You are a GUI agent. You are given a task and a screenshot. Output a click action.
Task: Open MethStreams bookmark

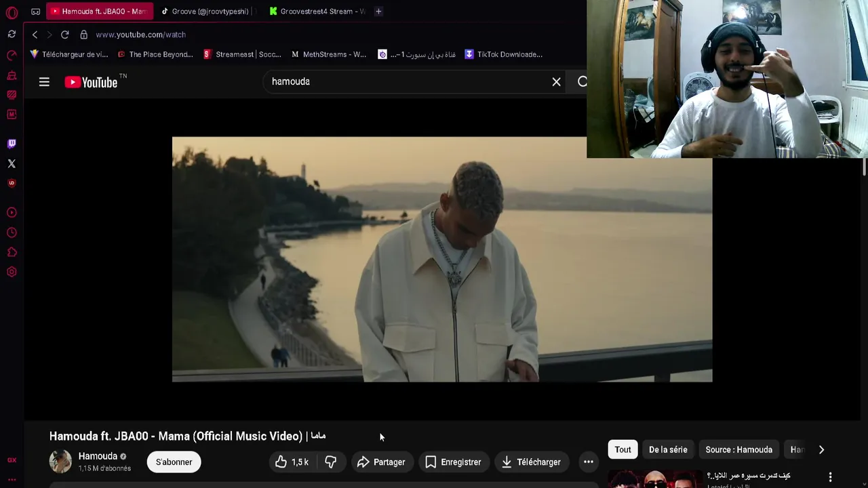[329, 54]
